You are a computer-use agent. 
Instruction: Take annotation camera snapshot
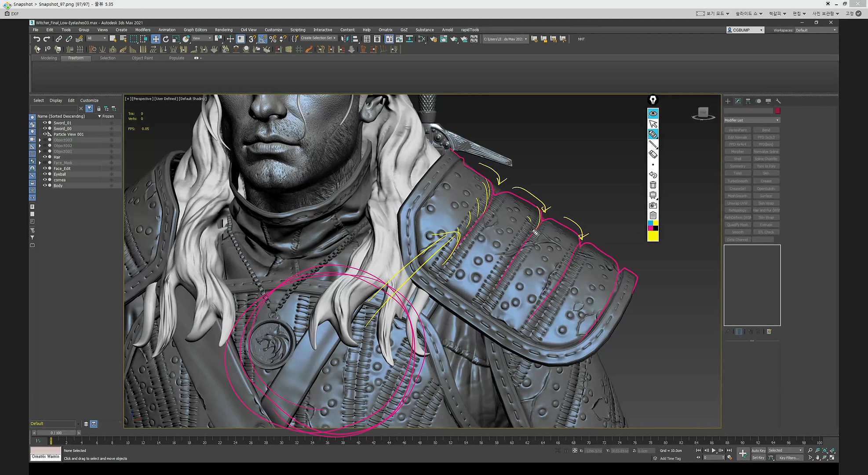pos(653,205)
